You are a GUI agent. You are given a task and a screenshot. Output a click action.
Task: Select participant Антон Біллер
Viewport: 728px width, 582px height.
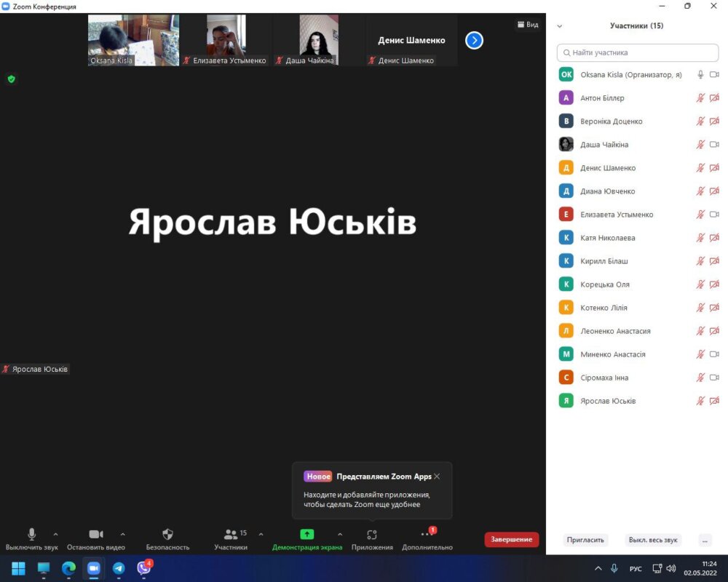638,97
